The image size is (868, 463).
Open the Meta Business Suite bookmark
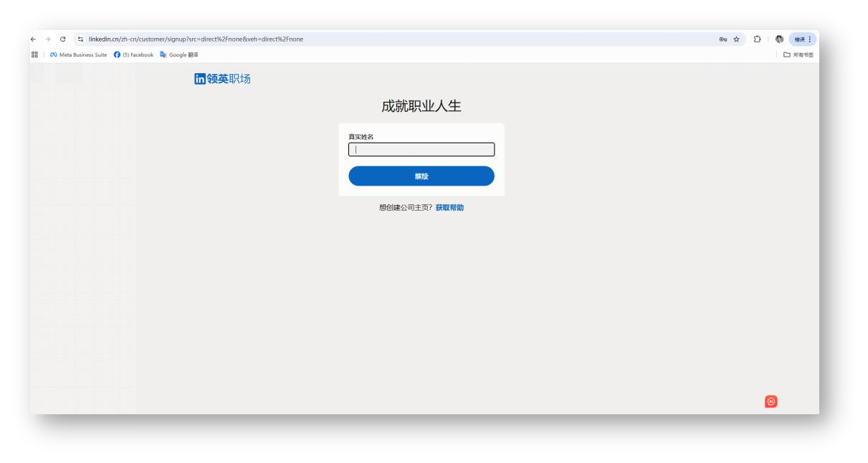click(78, 54)
